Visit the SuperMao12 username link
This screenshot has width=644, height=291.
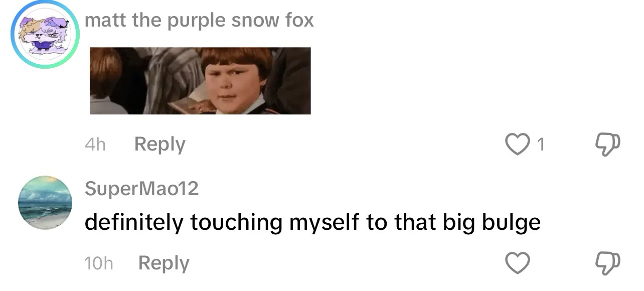[142, 189]
